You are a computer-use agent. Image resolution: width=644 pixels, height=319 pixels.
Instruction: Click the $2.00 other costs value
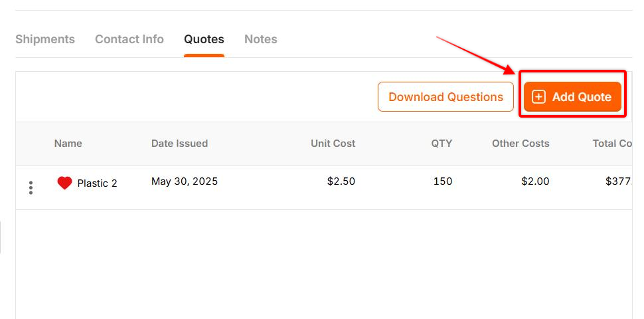pos(535,181)
